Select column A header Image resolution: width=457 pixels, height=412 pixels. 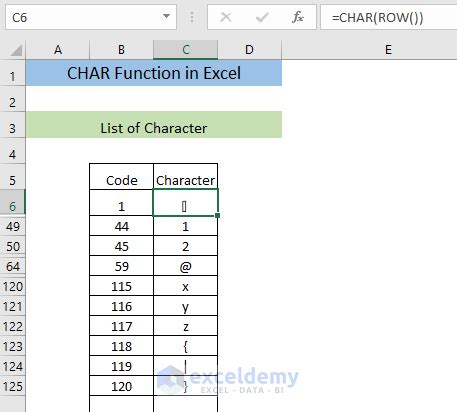pyautogui.click(x=58, y=50)
